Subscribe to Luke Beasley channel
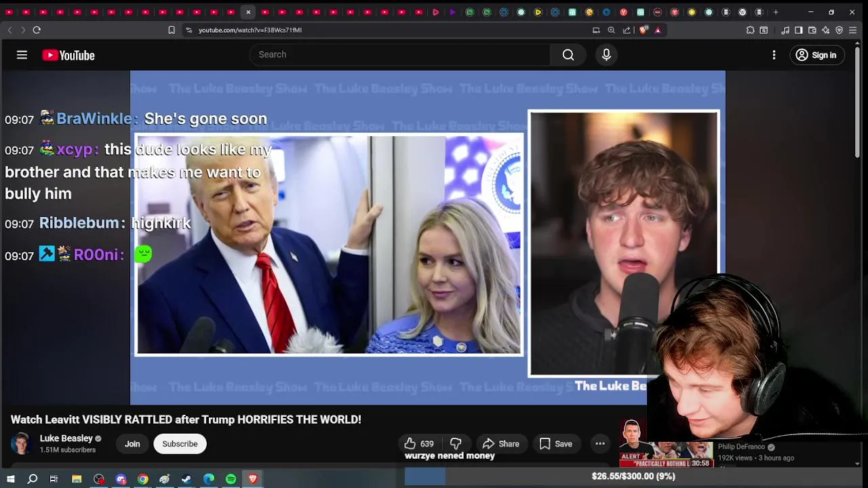 [180, 444]
